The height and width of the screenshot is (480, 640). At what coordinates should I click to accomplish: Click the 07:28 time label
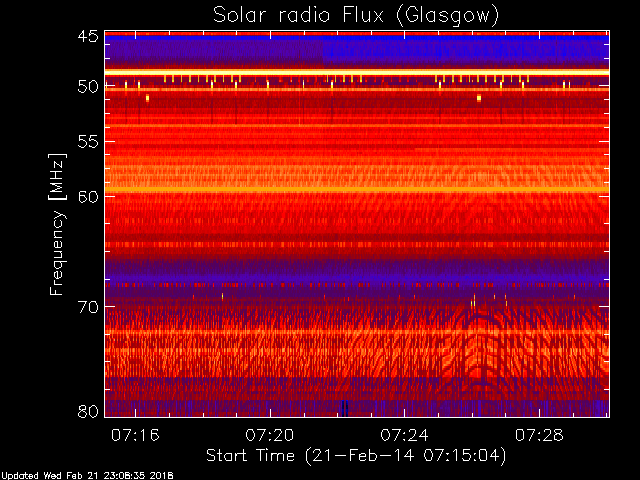coord(539,435)
